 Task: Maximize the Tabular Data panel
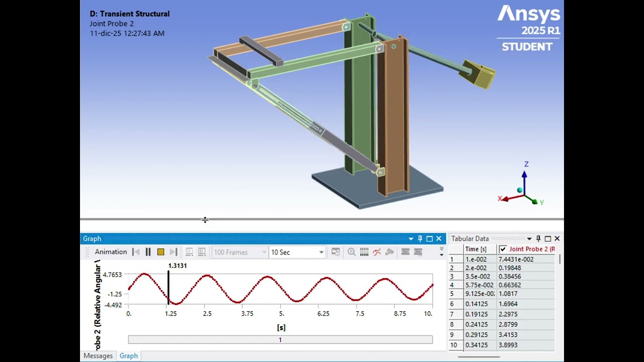(548, 239)
